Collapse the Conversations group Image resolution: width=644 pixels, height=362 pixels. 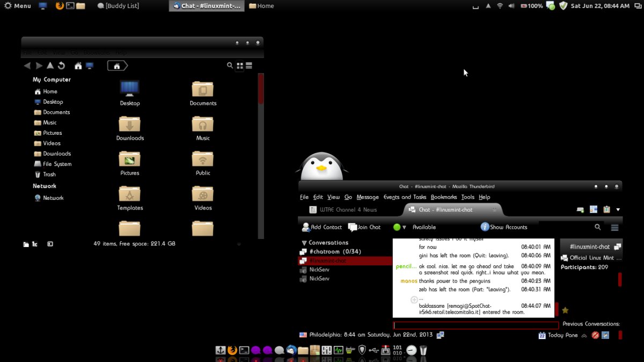[x=304, y=243]
